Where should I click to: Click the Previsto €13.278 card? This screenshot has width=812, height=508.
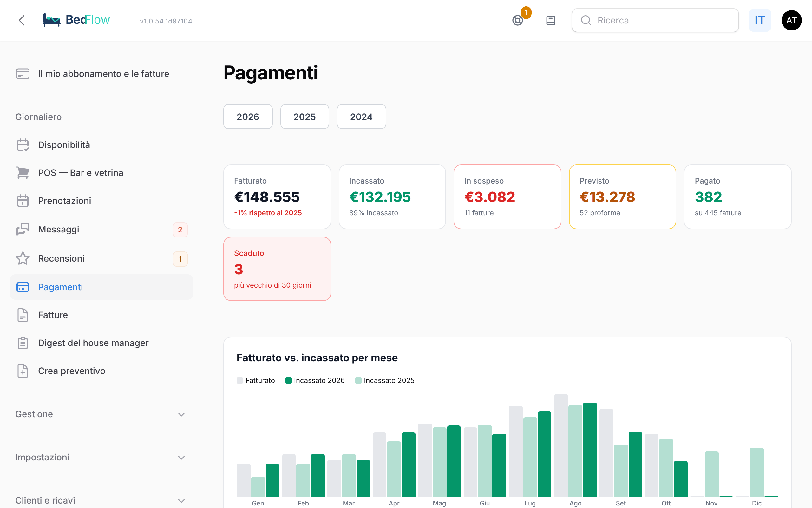622,197
